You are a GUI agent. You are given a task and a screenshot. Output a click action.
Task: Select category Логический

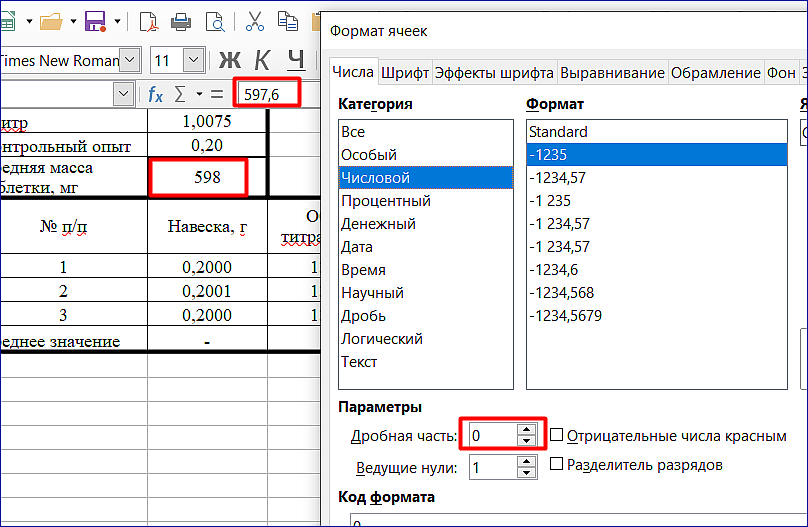point(426,338)
